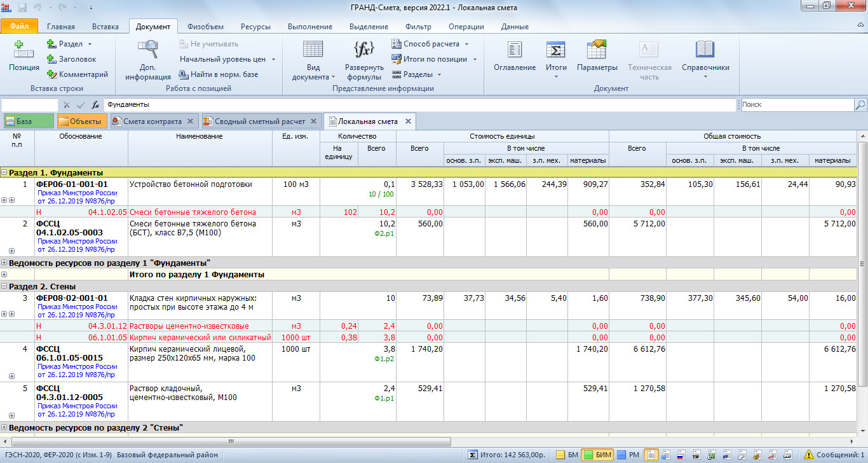Click the search magnifier icon
Image resolution: width=868 pixels, height=463 pixels.
coord(860,105)
